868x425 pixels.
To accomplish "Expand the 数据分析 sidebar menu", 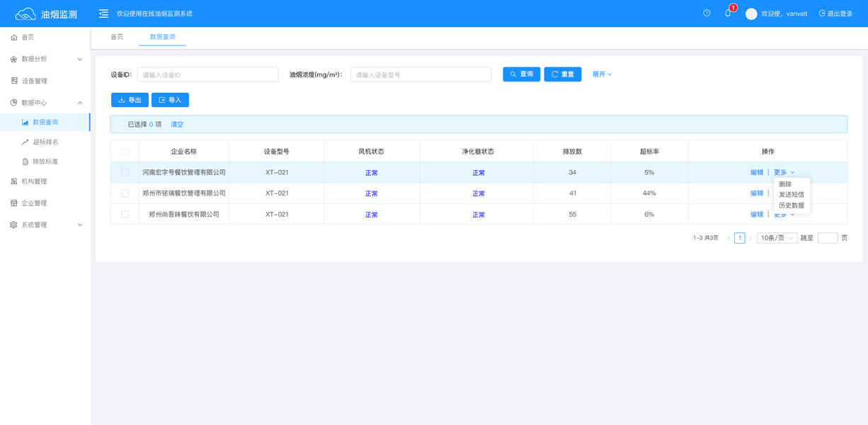I will click(x=45, y=59).
